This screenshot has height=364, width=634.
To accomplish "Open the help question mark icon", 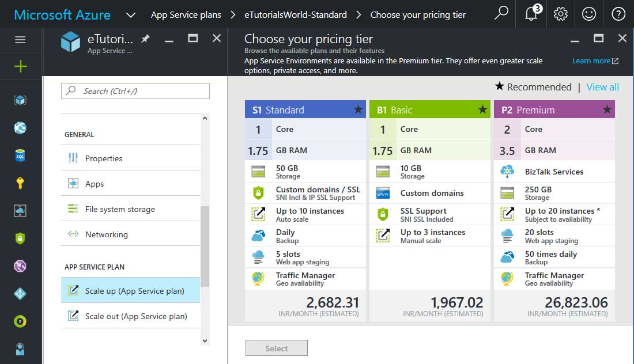I will [618, 14].
